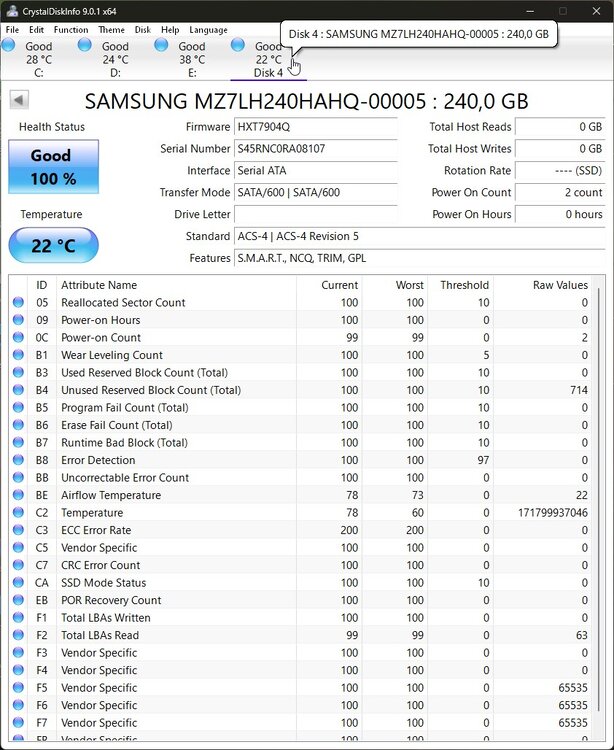Screen dimensions: 614x750
Task: Select drive C: status icon
Action: point(9,46)
